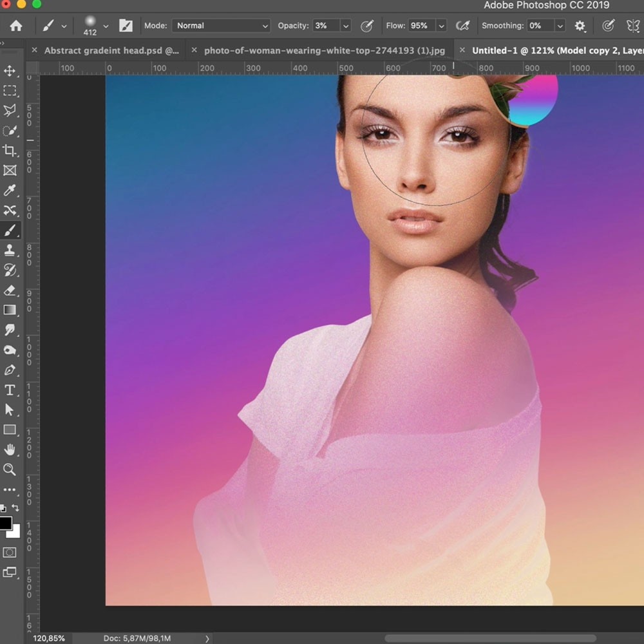Image resolution: width=644 pixels, height=644 pixels.
Task: Enable airbrush-style build-up effects
Action: (462, 26)
